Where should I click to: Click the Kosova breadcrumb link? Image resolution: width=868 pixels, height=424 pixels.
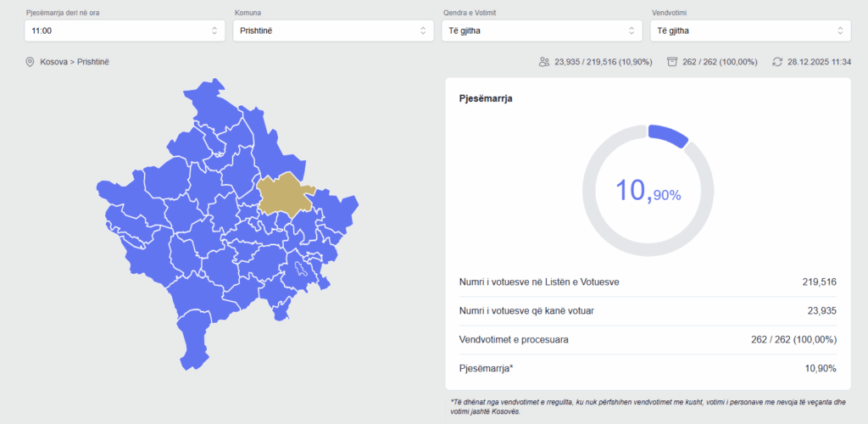[x=55, y=62]
